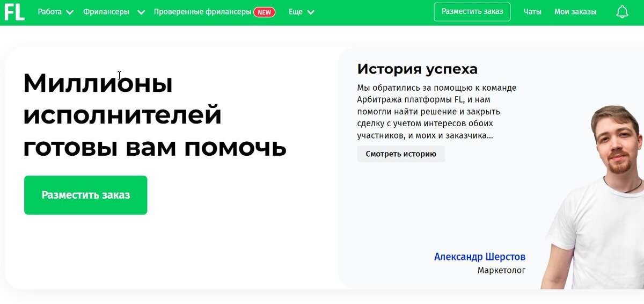644x304 pixels.
Task: Click the История успеха heading
Action: (x=417, y=69)
